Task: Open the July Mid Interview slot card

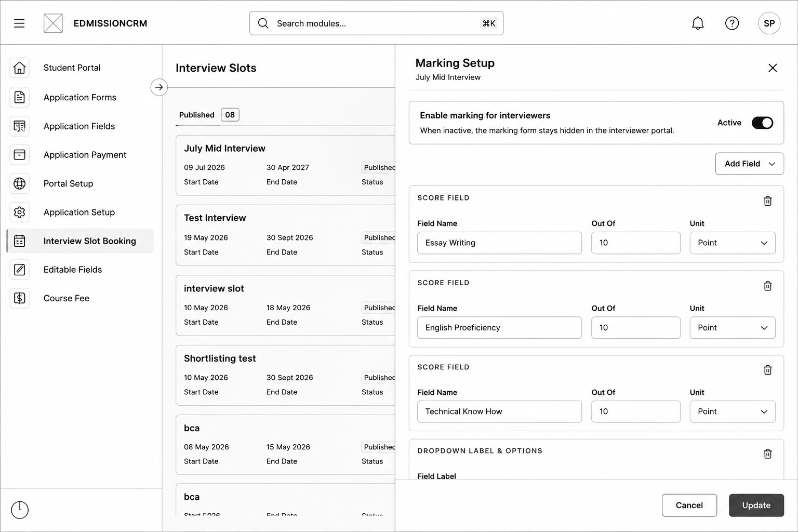Action: click(285, 165)
